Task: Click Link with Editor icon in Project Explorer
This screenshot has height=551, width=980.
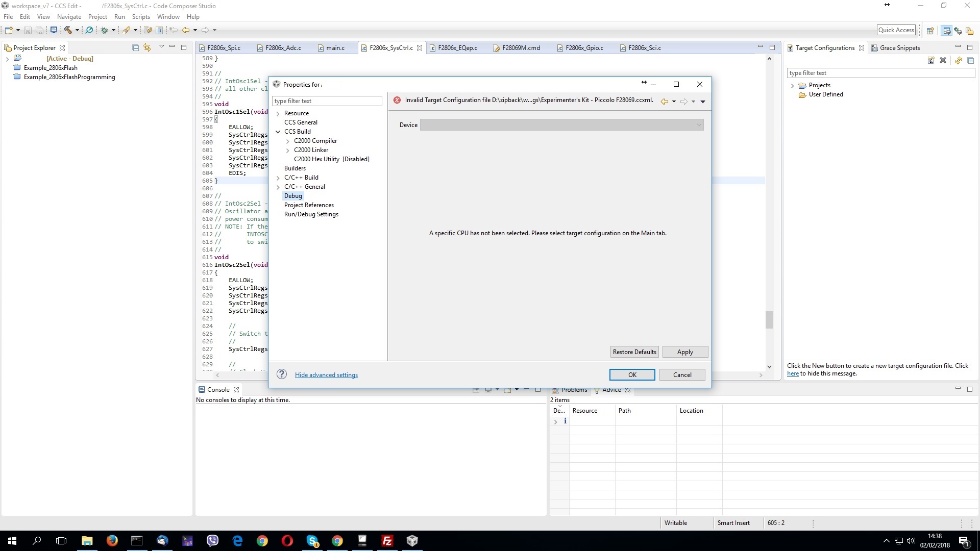Action: point(148,47)
